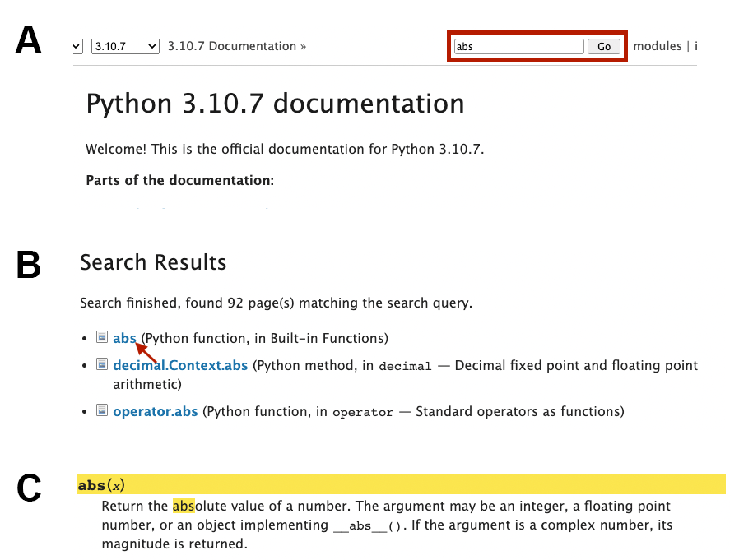Open the decimal.Context.abs search result
739x560 pixels.
pos(180,365)
